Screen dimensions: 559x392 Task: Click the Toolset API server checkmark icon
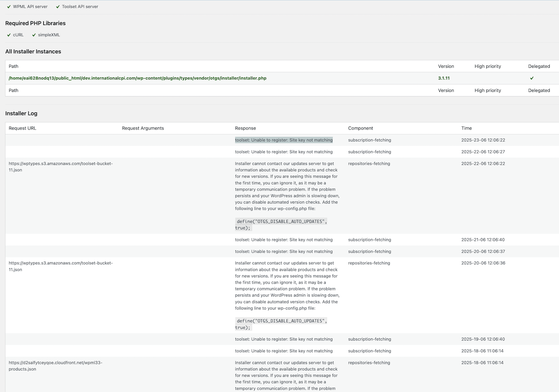58,7
